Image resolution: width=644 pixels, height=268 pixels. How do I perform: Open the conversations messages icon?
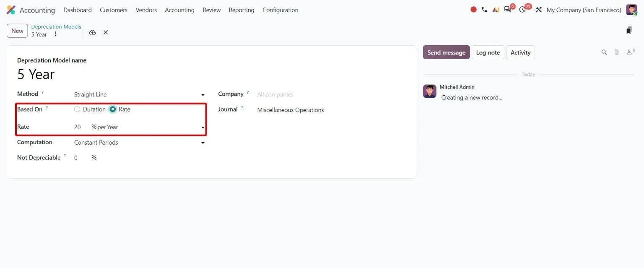point(508,9)
